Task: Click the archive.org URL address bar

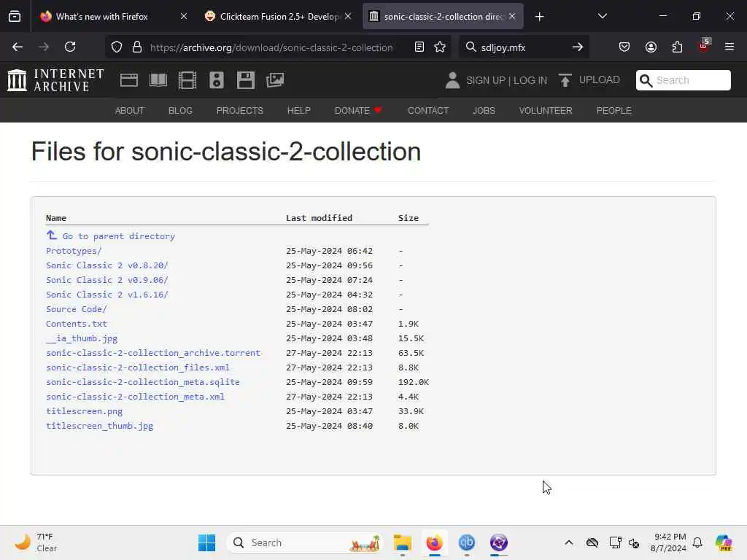Action: [x=271, y=47]
